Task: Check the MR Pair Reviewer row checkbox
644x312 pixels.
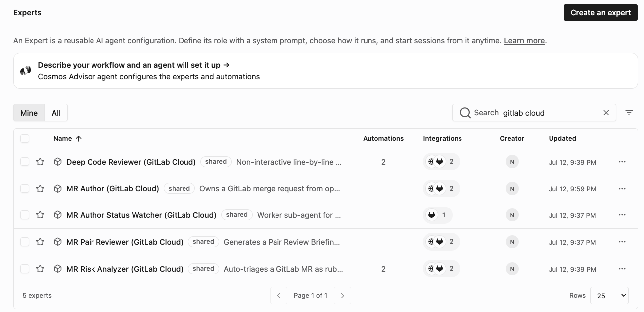Action: pos(25,242)
